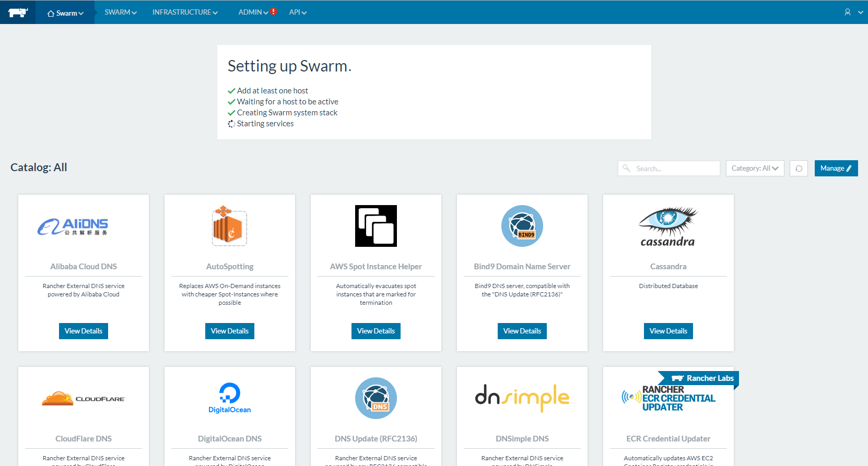Click the 'Starting services' spinner icon
This screenshot has height=466, width=868.
click(x=231, y=124)
